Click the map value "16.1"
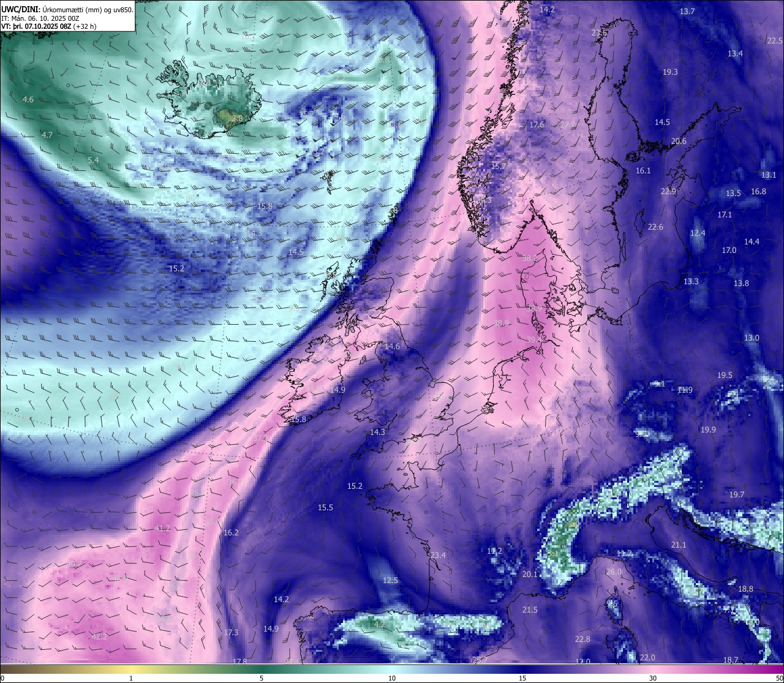Screen dimensions: 784x683 (643, 171)
